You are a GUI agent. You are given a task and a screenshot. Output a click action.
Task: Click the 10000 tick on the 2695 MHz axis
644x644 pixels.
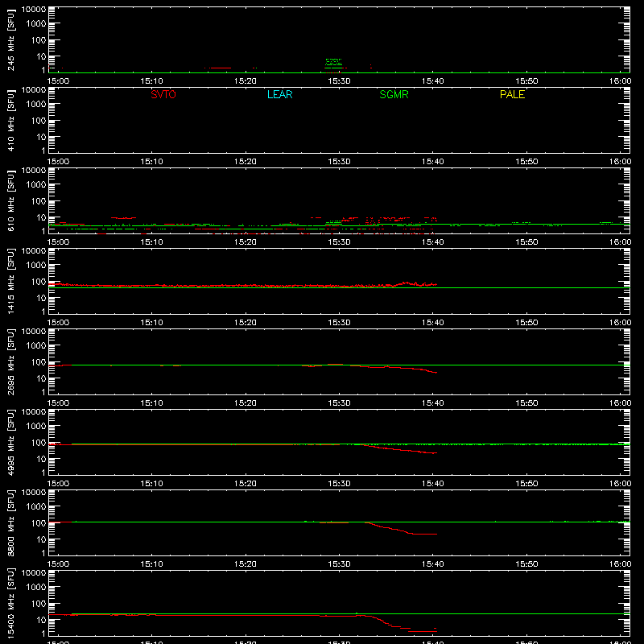click(x=34, y=332)
